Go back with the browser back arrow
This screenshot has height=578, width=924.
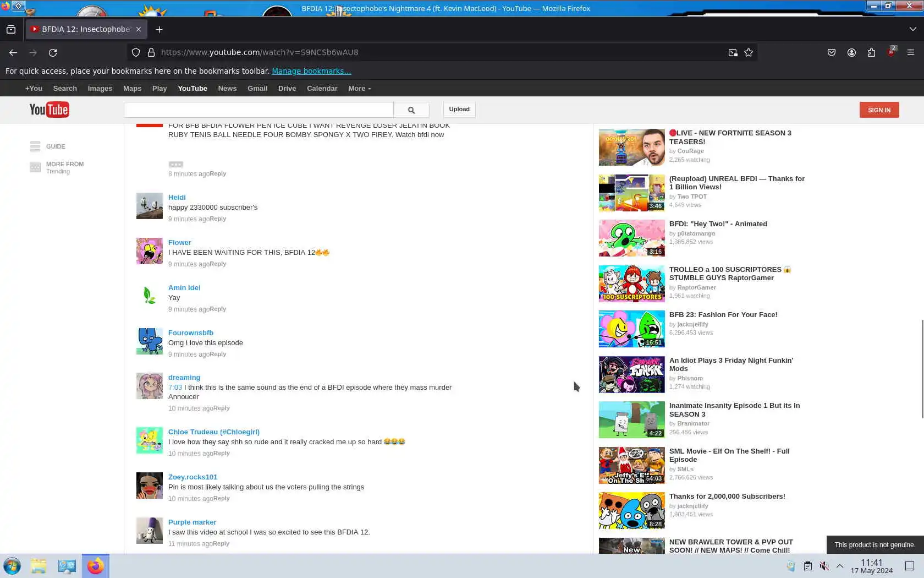pyautogui.click(x=13, y=52)
